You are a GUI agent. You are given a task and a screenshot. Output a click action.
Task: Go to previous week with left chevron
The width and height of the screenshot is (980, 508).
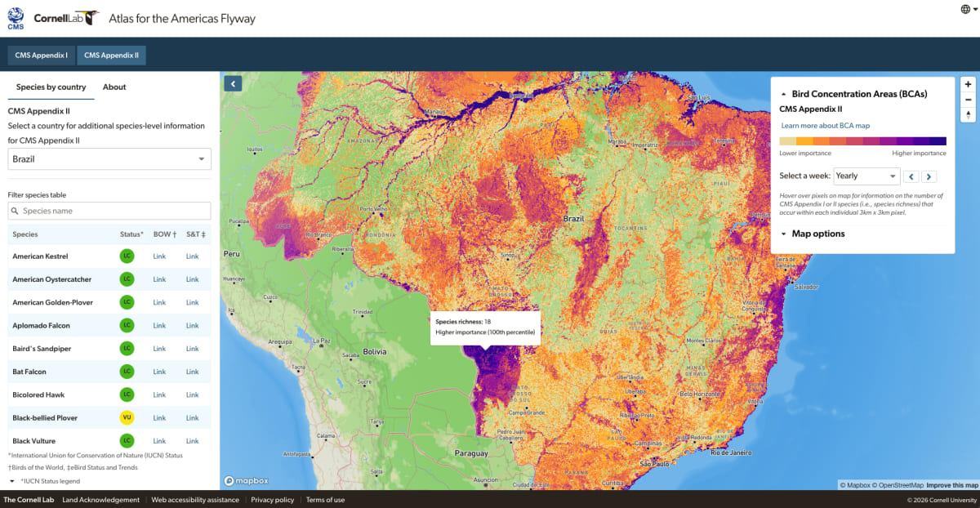[x=911, y=176]
